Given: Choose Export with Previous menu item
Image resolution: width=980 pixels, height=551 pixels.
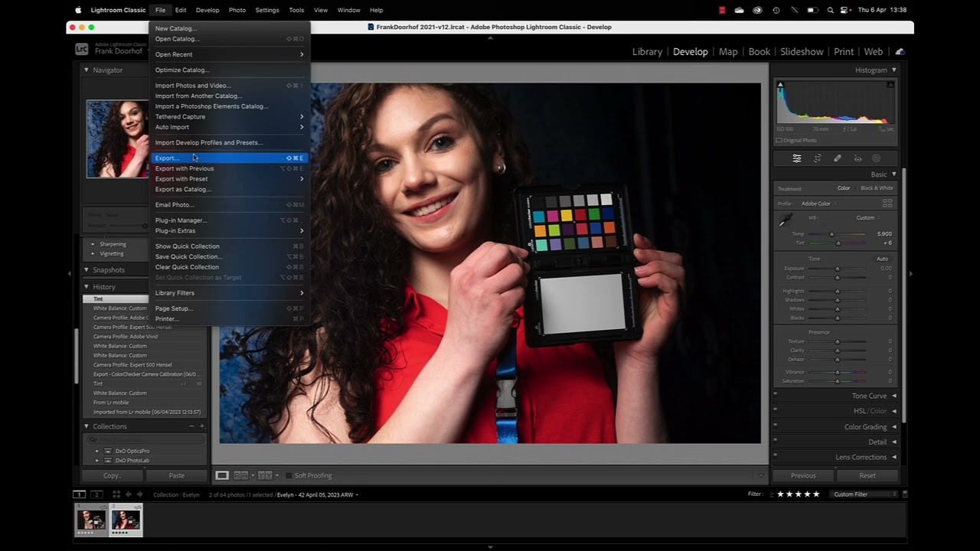Looking at the screenshot, I should click(229, 168).
